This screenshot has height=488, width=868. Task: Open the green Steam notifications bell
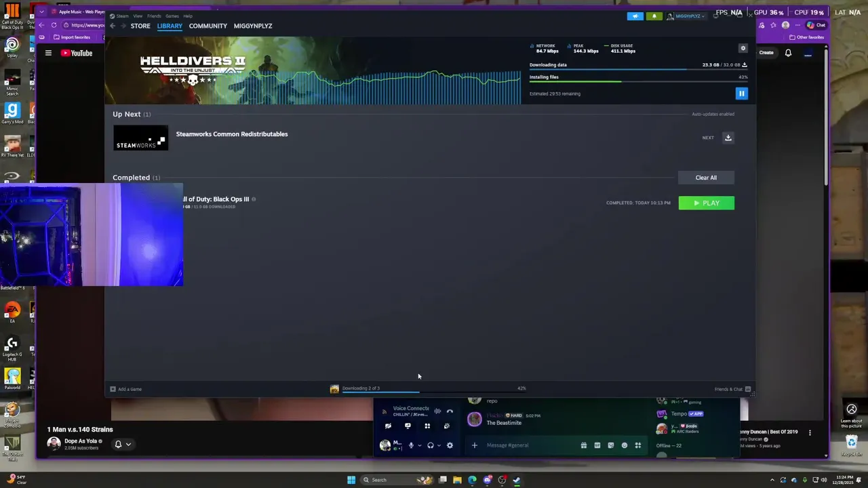(654, 16)
